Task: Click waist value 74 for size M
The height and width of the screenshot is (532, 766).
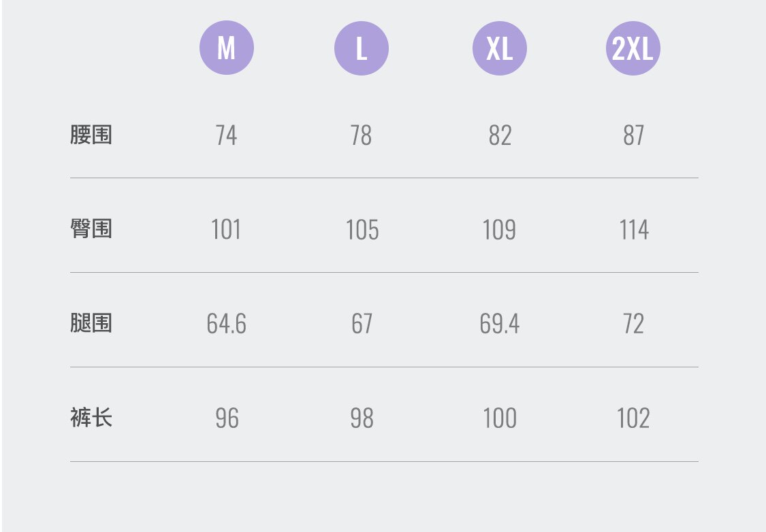Action: pyautogui.click(x=226, y=135)
